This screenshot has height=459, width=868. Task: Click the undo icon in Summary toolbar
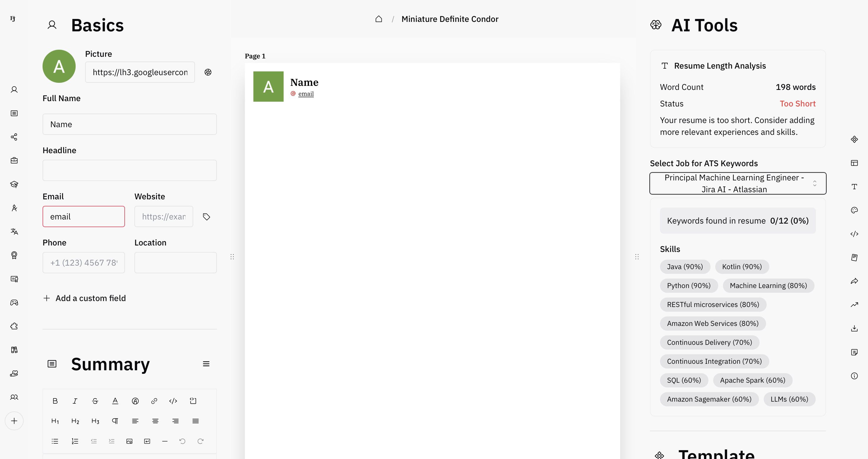pyautogui.click(x=182, y=441)
